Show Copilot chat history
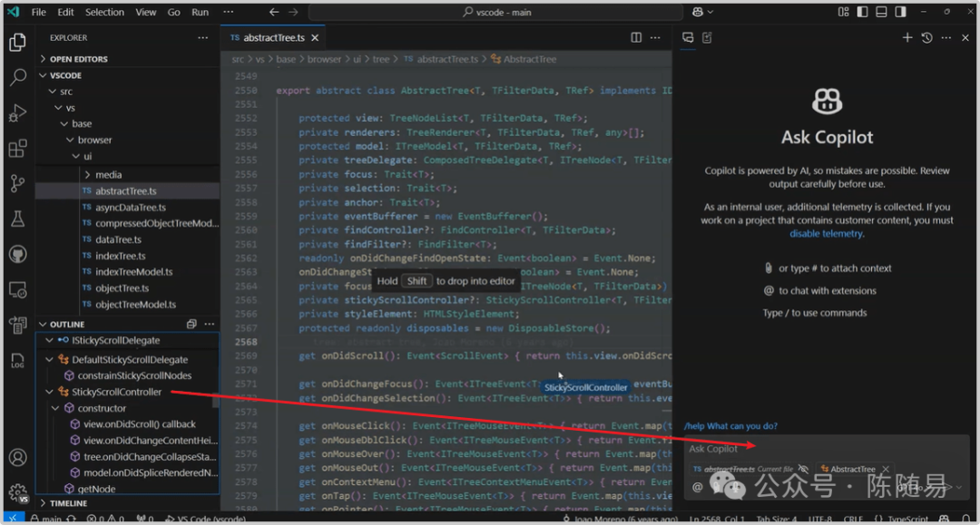 (x=926, y=37)
